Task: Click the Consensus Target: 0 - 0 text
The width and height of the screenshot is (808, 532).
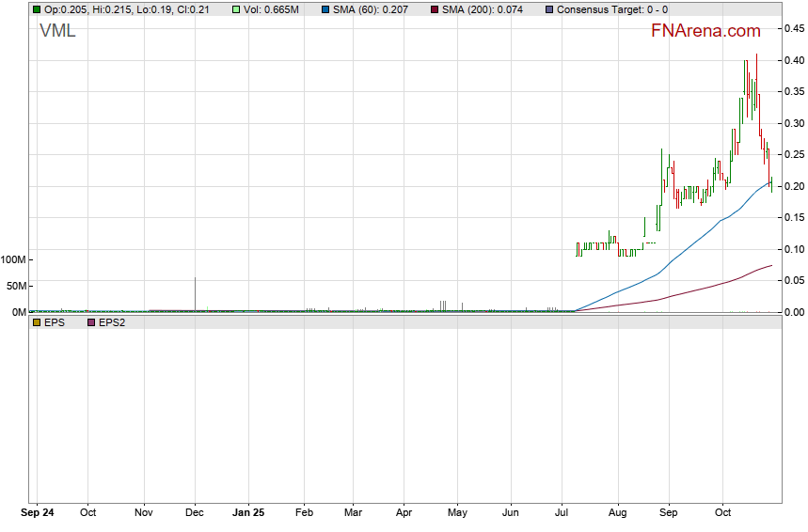Action: [612, 9]
